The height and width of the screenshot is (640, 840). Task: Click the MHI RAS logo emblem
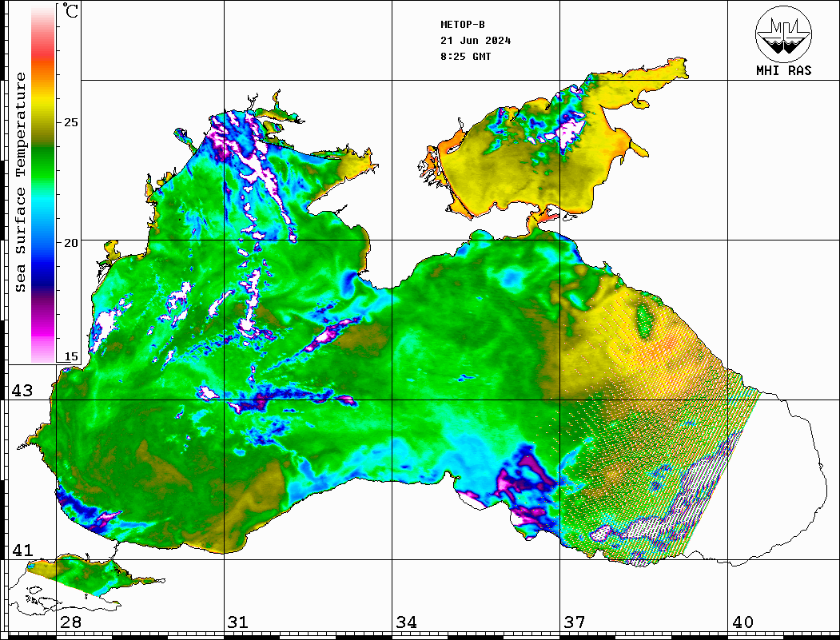click(x=783, y=34)
